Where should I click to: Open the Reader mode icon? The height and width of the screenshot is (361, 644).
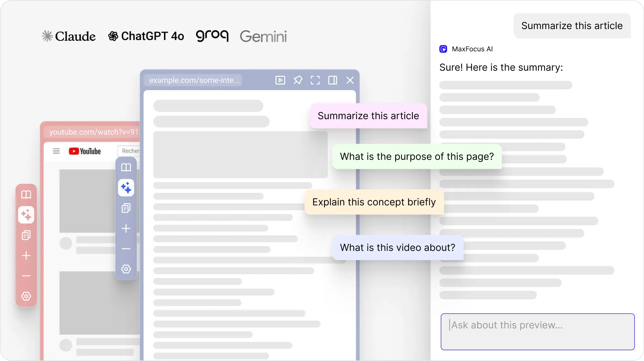coord(126,167)
